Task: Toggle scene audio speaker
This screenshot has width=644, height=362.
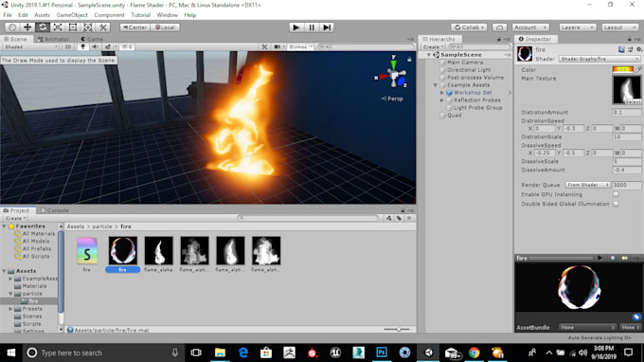Action: 95,46
